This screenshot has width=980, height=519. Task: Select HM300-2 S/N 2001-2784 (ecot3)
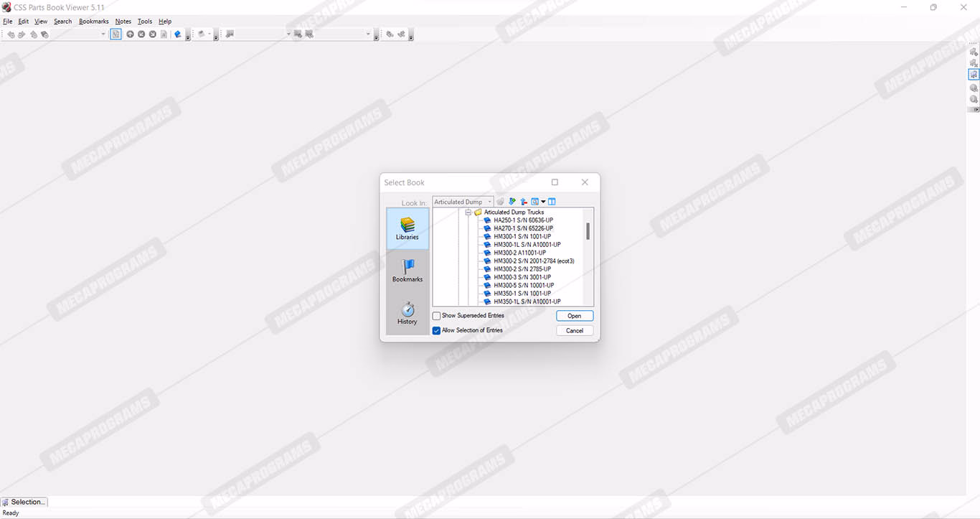point(534,261)
